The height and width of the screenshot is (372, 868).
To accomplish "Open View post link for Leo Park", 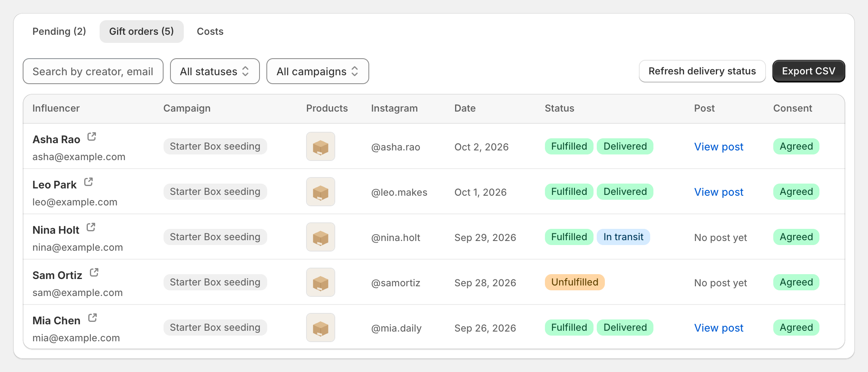I will click(719, 192).
